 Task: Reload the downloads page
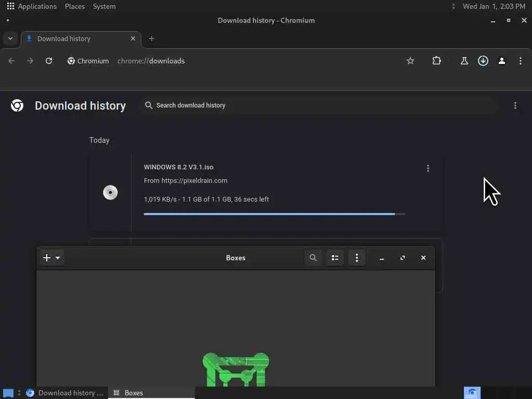coord(49,61)
